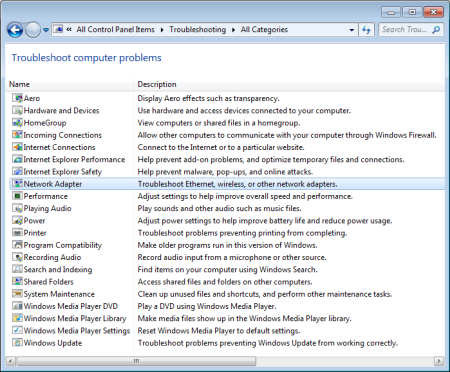
Task: Click the Hardware and Devices icon
Action: click(17, 110)
